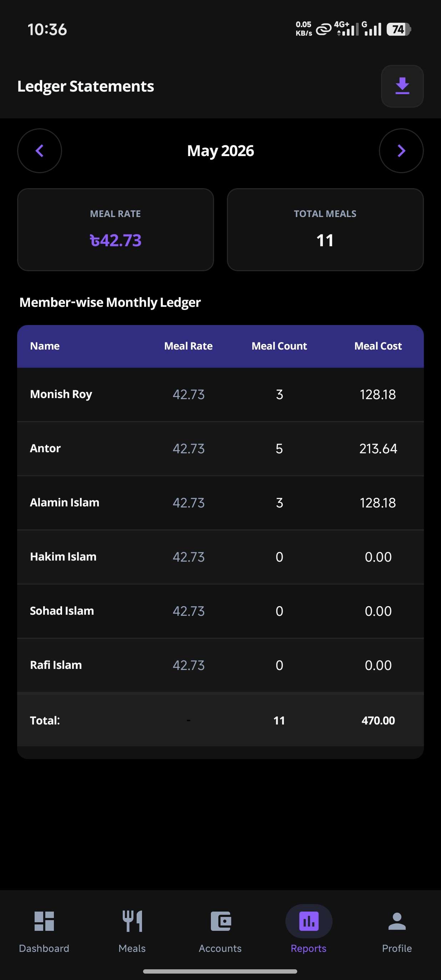Tap the May 2026 month label
441x980 pixels.
point(220,151)
